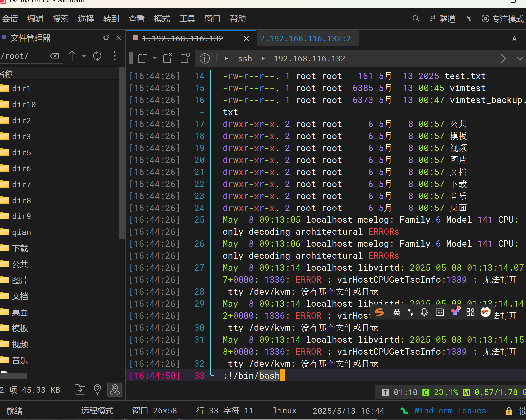Toggle the 英 input language button
The image size is (526, 420).
(x=396, y=312)
